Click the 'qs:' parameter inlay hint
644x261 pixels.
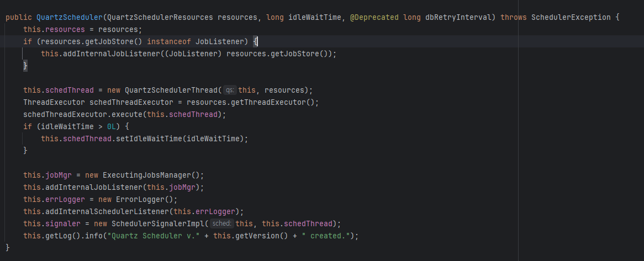(230, 90)
